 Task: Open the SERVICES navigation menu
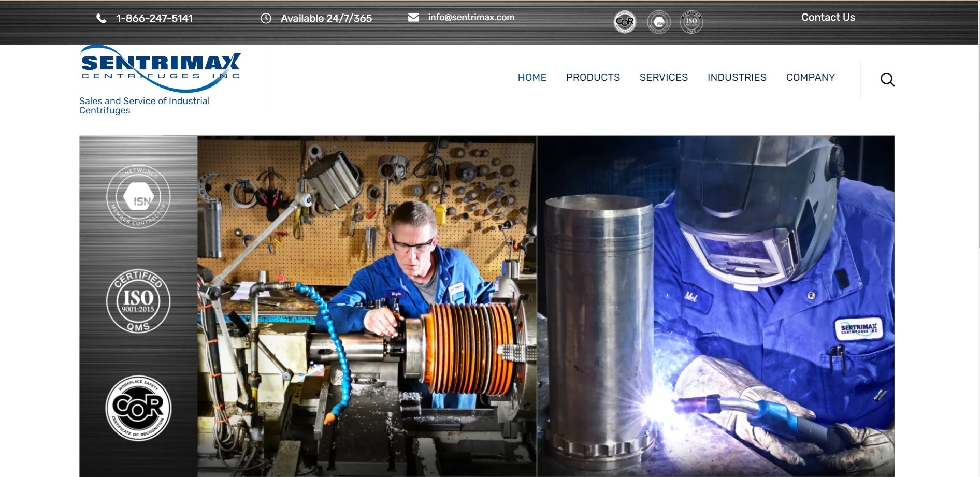664,77
